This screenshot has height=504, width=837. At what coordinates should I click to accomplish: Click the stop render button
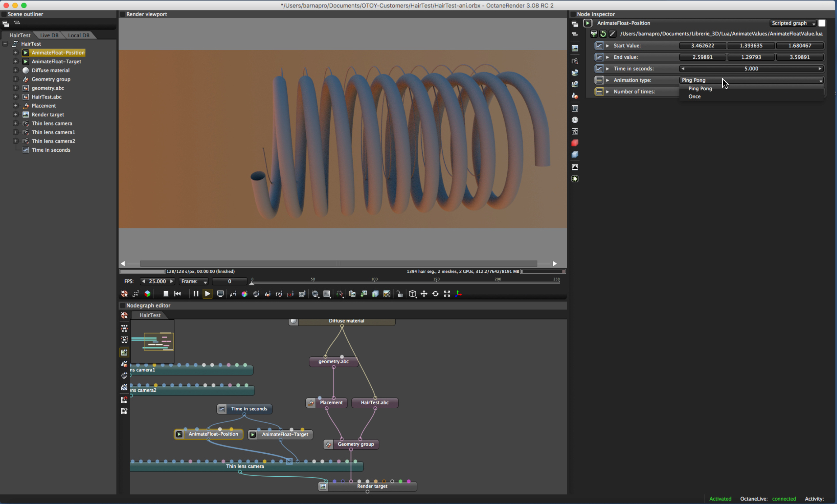[166, 294]
